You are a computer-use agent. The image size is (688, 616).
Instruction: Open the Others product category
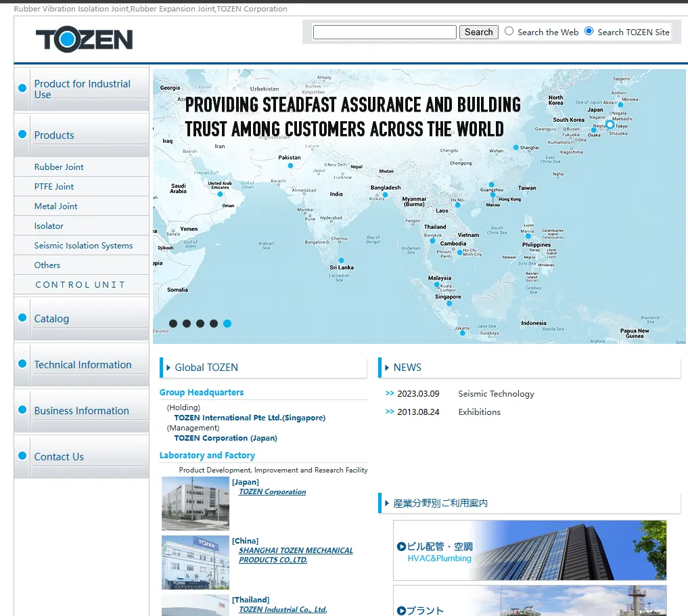click(47, 265)
